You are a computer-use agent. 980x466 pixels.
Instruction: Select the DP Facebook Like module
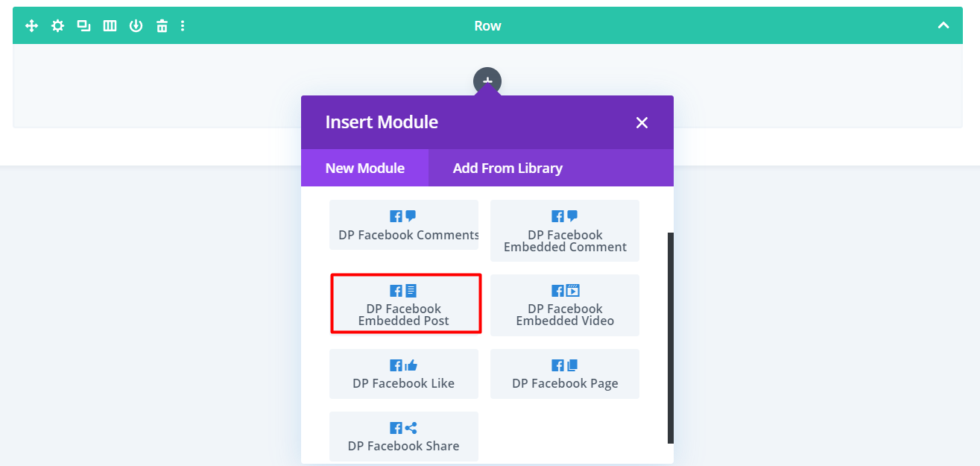(x=403, y=374)
